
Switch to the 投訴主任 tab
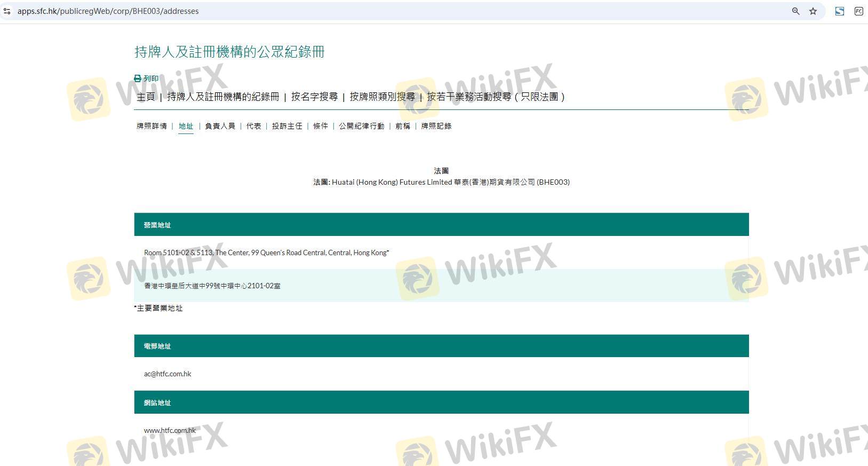pyautogui.click(x=287, y=126)
